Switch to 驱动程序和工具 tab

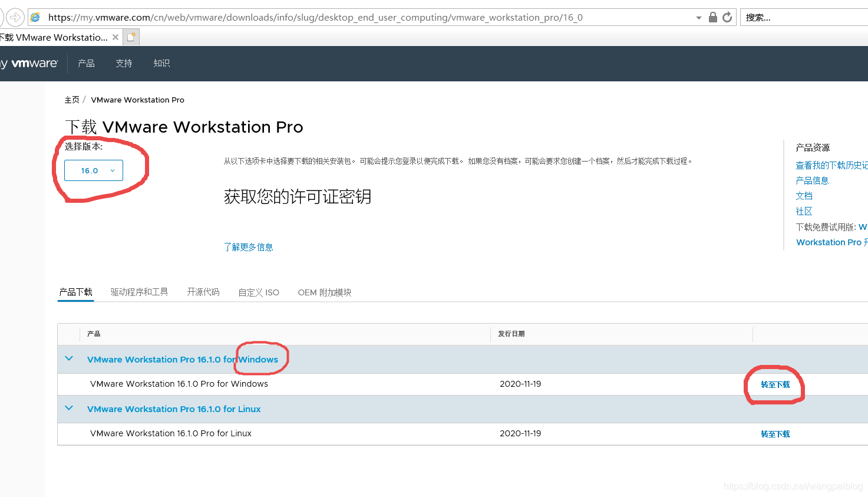(139, 292)
